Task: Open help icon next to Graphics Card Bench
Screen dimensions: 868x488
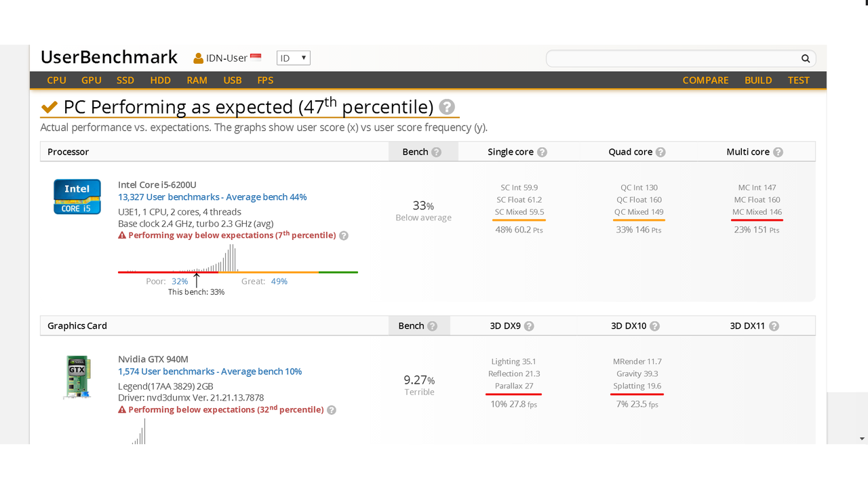Action: (433, 326)
